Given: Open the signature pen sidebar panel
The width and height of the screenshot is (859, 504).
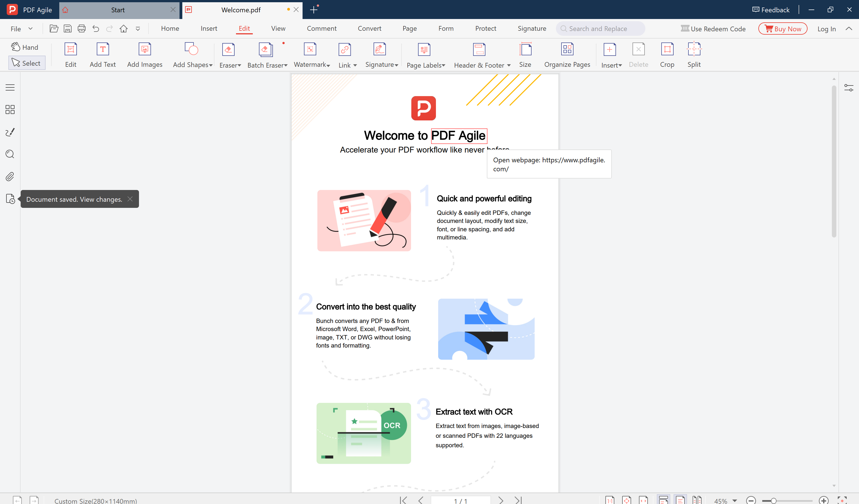Looking at the screenshot, I should click(x=10, y=132).
